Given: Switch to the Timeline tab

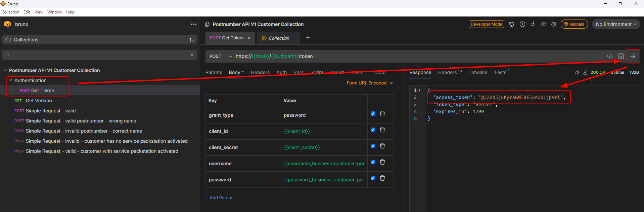Looking at the screenshot, I should 478,72.
